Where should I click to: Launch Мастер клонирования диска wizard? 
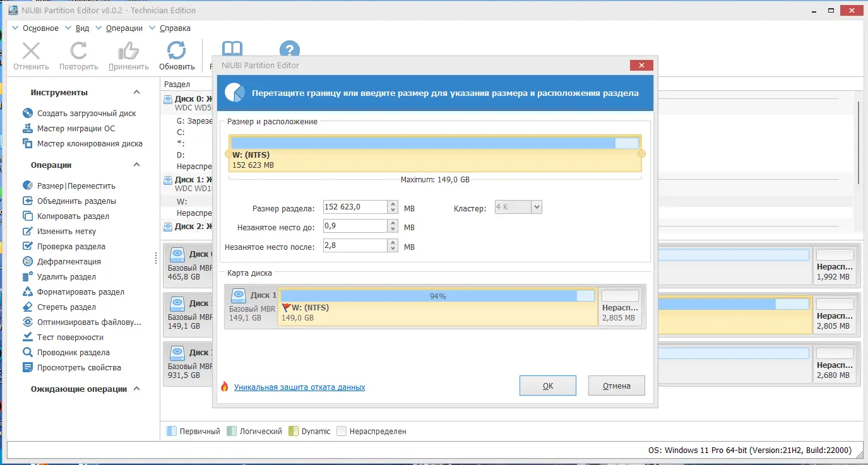click(x=90, y=144)
